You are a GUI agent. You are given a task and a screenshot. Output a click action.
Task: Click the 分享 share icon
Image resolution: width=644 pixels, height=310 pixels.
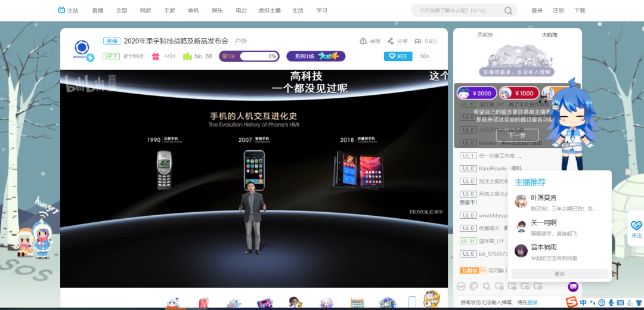click(391, 41)
